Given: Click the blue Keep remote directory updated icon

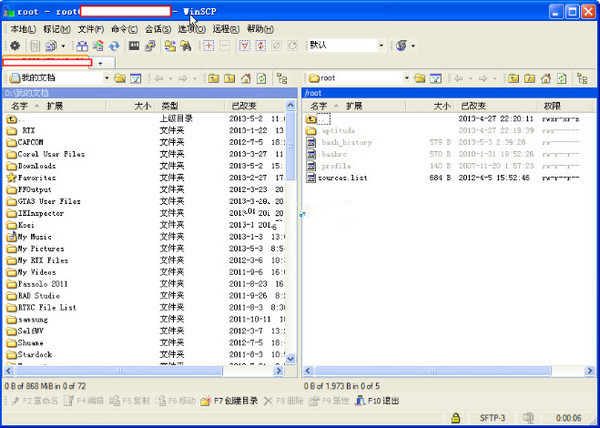Looking at the screenshot, I should point(114,46).
